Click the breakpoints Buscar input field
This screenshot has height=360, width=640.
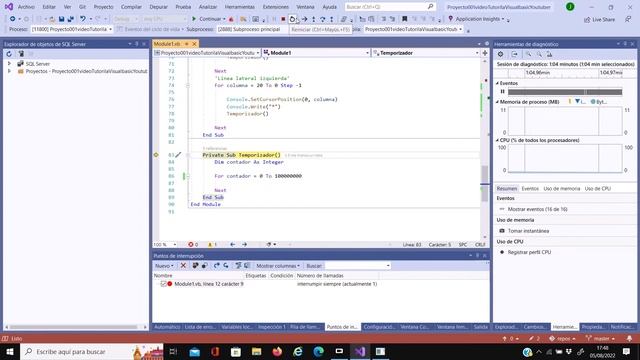click(358, 266)
